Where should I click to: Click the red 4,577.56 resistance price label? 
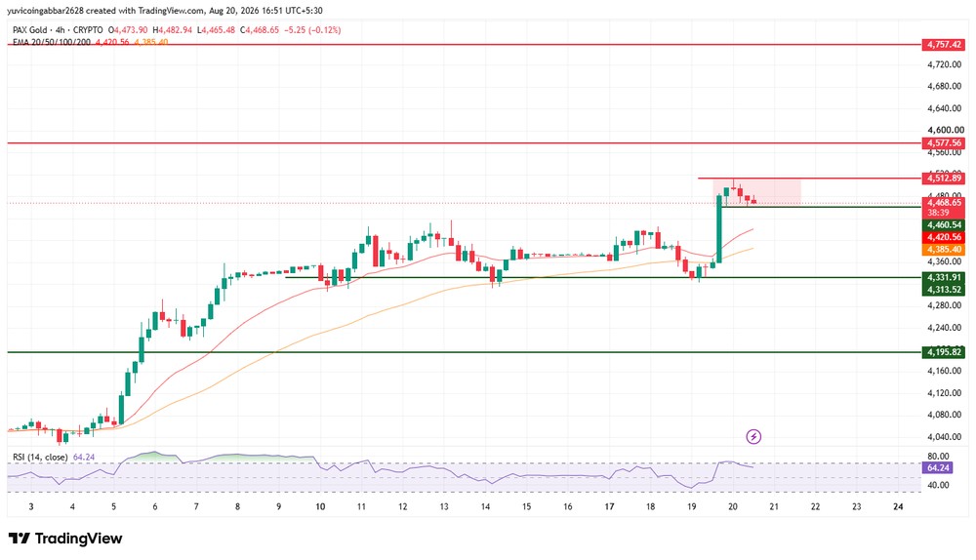click(x=944, y=143)
